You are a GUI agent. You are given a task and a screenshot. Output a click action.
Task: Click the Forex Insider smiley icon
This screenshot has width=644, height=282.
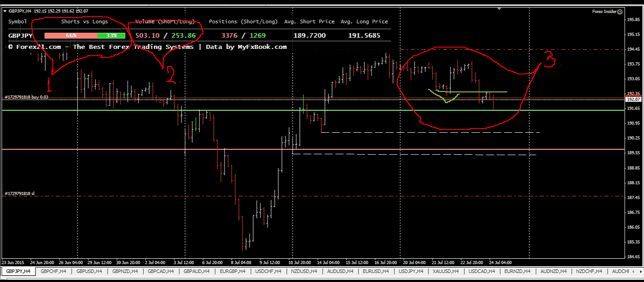(620, 12)
